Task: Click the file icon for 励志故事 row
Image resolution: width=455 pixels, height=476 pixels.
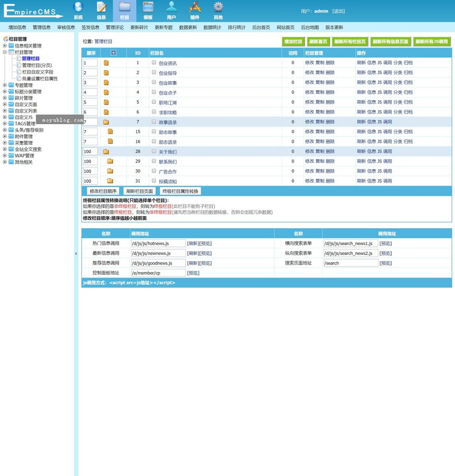Action: pyautogui.click(x=111, y=131)
